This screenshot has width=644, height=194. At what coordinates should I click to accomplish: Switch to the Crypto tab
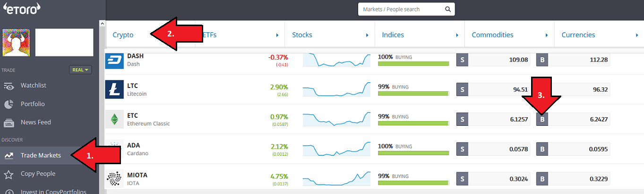click(123, 35)
